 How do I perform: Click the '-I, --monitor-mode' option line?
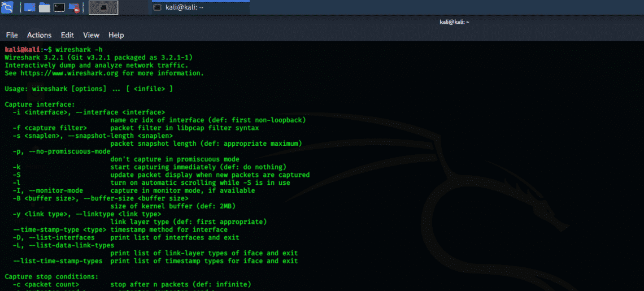click(x=134, y=190)
